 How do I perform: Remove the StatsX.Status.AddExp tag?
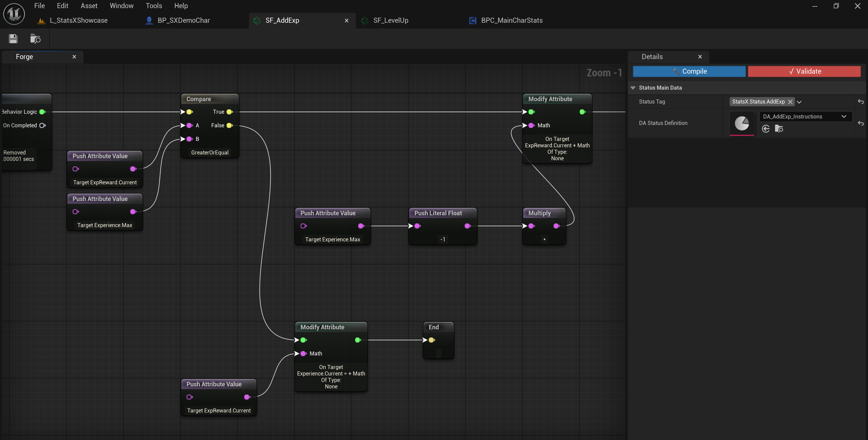[x=790, y=102]
